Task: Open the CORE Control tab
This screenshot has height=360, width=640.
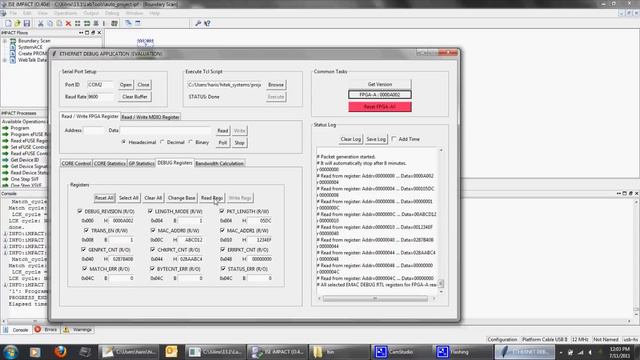Action: (x=76, y=163)
